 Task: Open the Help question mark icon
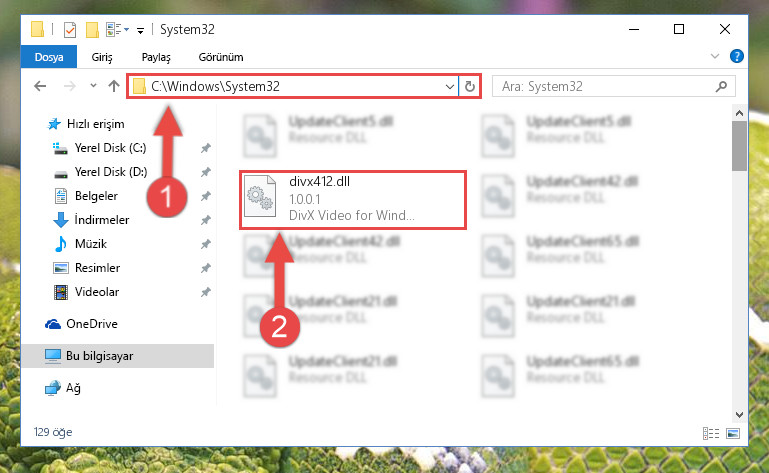(736, 56)
